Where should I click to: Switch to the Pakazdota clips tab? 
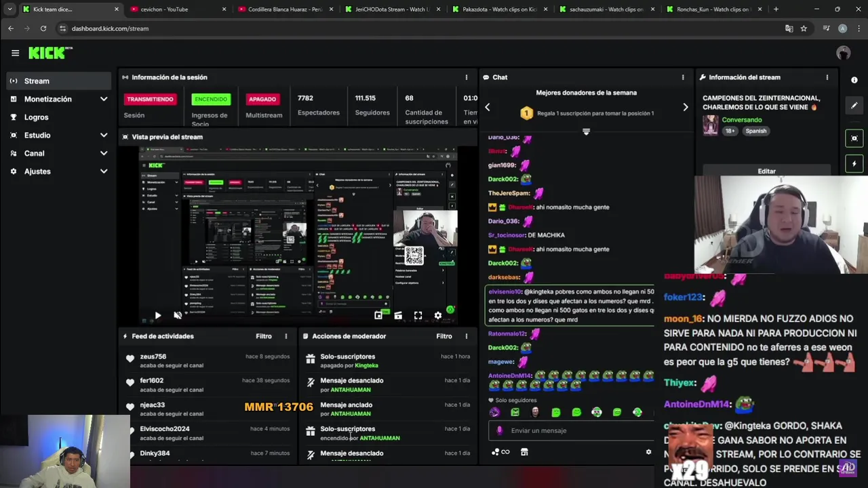click(499, 9)
